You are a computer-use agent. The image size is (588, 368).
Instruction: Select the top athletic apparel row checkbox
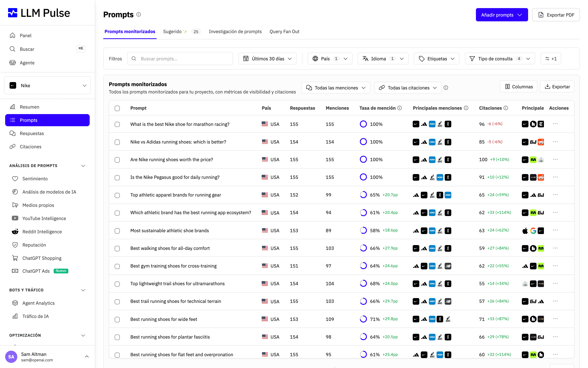pyautogui.click(x=117, y=195)
